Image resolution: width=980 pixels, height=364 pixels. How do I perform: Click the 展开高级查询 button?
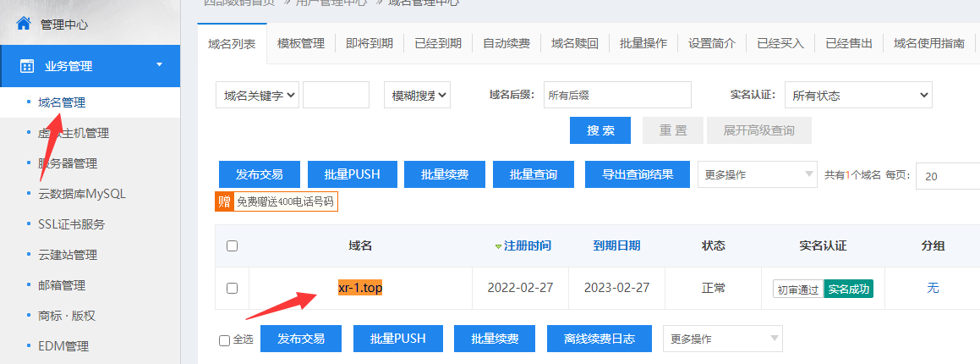(x=759, y=130)
